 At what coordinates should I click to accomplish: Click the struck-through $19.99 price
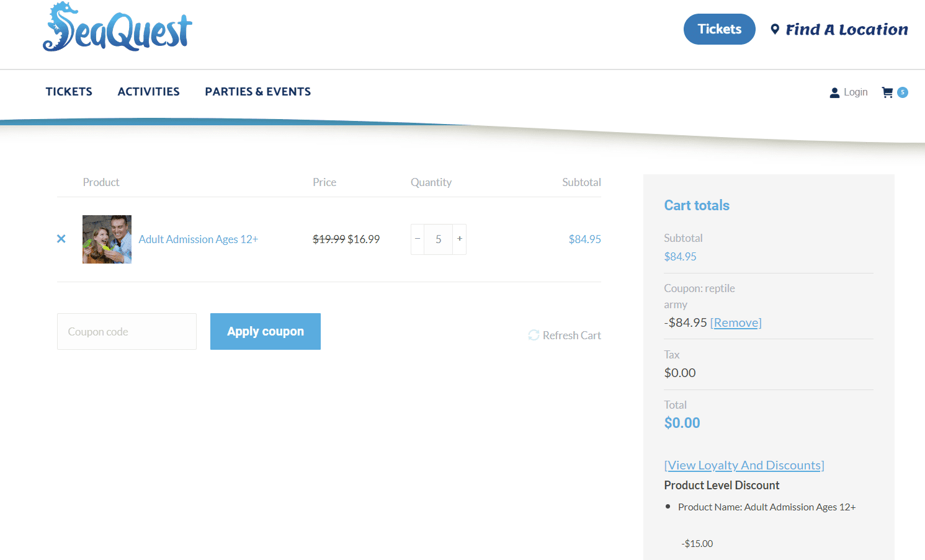[x=329, y=239]
